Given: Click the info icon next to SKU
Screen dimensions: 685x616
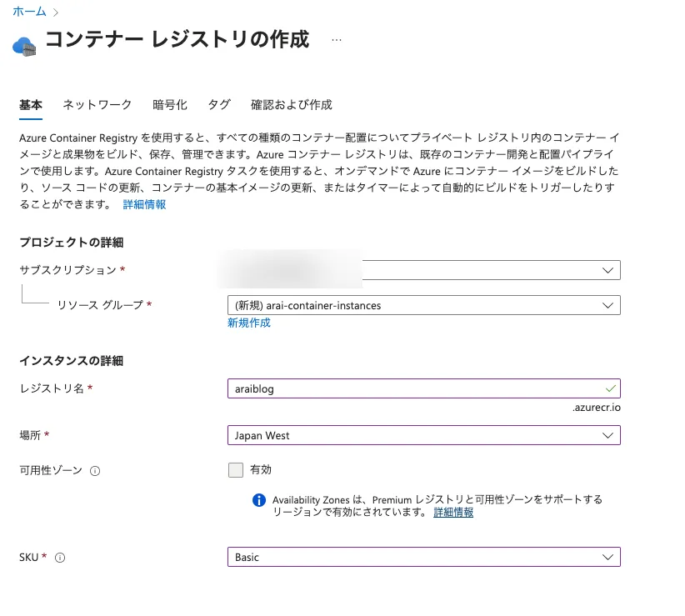Looking at the screenshot, I should (60, 558).
